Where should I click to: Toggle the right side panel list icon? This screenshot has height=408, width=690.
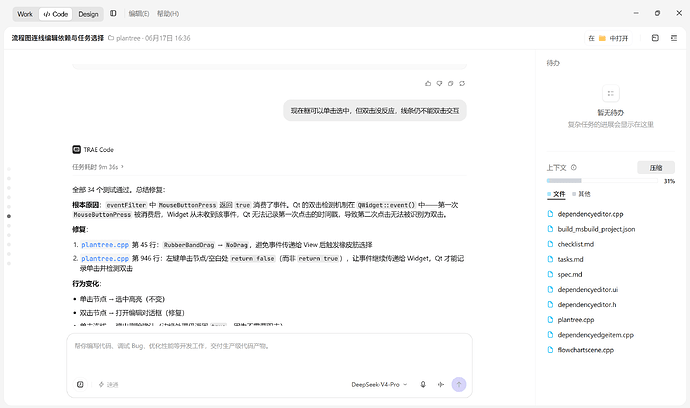pos(674,38)
